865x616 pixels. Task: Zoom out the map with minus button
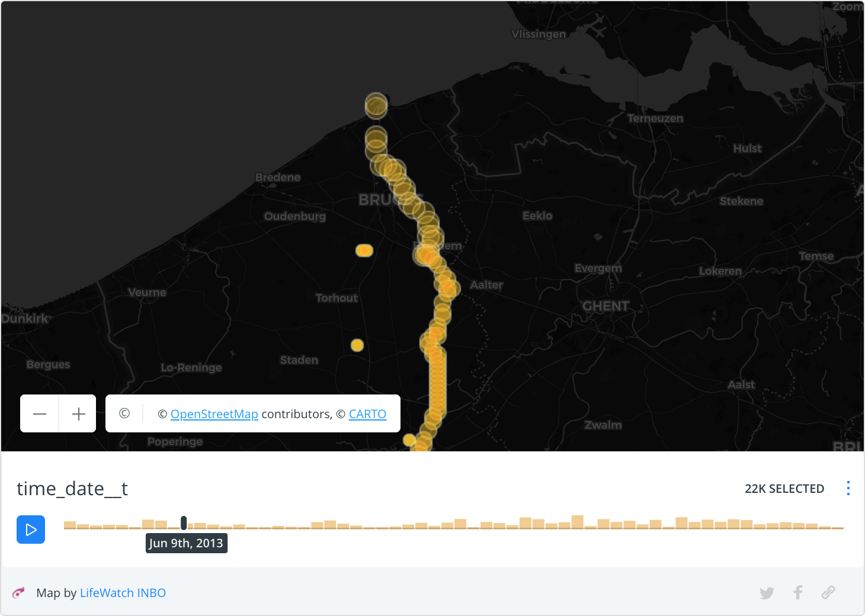tap(40, 413)
